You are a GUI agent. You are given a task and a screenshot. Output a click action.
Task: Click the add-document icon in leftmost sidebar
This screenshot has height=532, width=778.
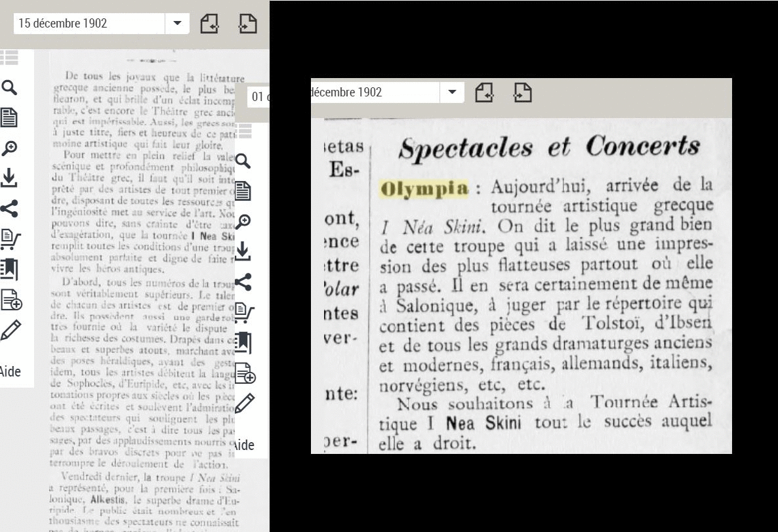(x=11, y=300)
